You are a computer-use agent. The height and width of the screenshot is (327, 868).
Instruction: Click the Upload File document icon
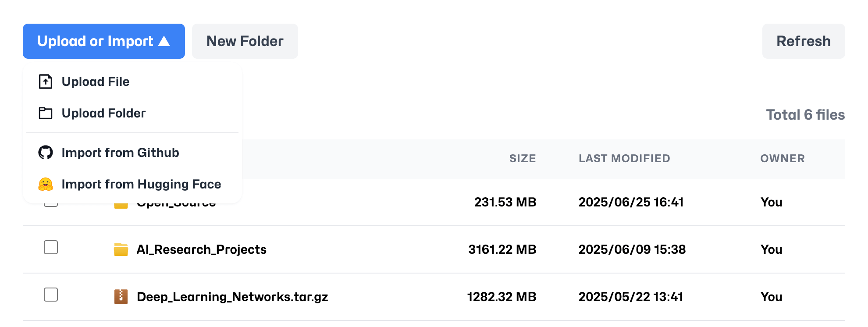point(46,82)
